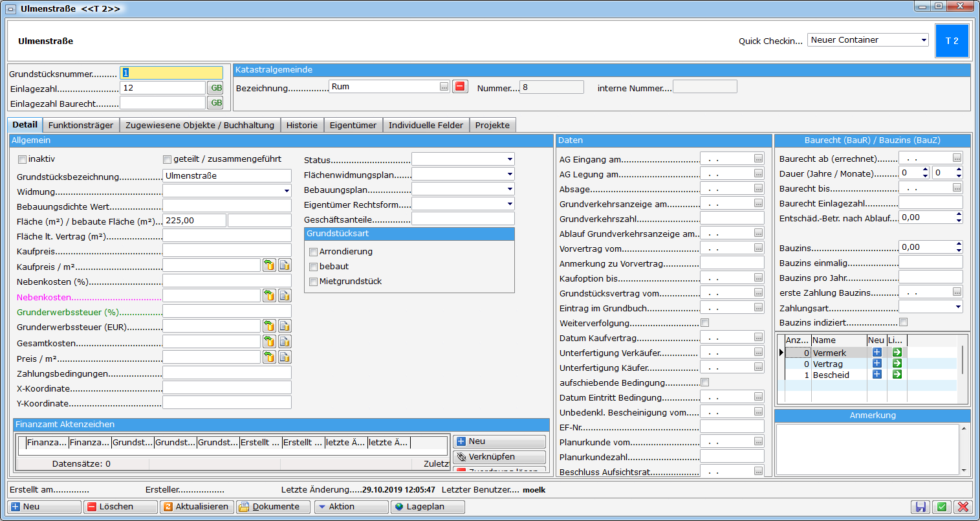Click the Lageplan button
This screenshot has height=521, width=980.
(427, 507)
